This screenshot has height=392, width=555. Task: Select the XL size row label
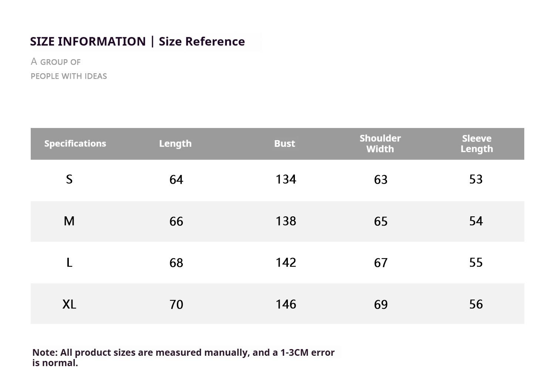69,304
